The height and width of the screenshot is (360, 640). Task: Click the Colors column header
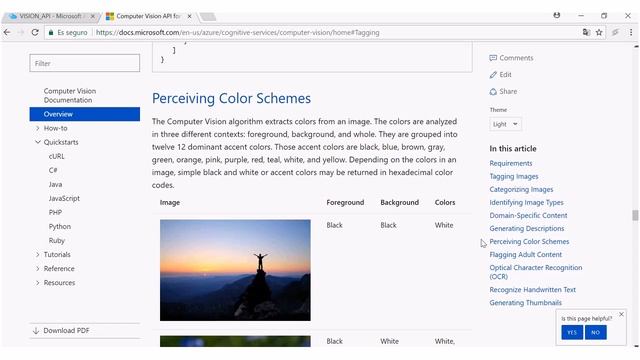(445, 202)
